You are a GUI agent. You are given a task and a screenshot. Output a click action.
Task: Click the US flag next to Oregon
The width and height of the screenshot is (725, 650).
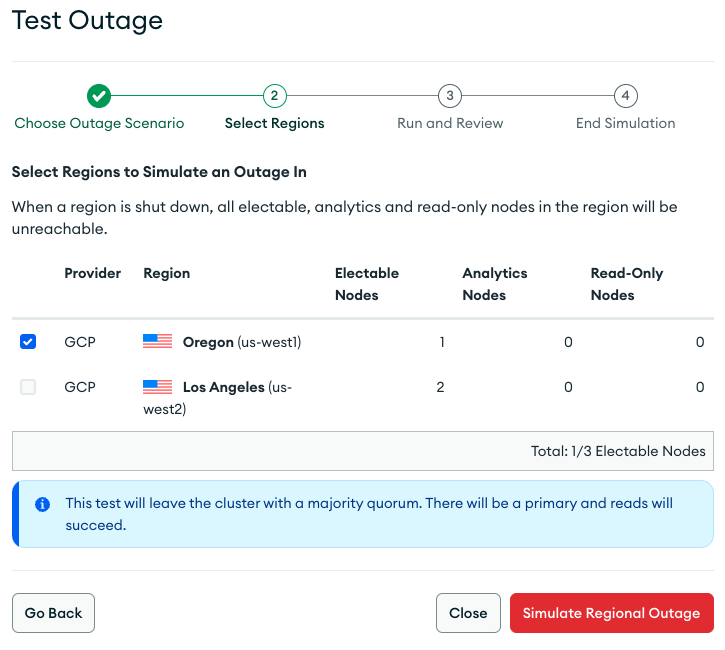157,342
